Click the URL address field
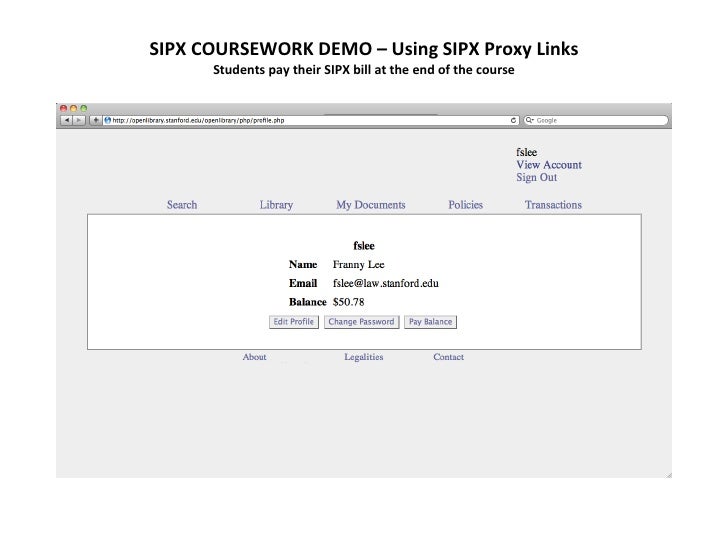728x546 pixels. pos(310,120)
